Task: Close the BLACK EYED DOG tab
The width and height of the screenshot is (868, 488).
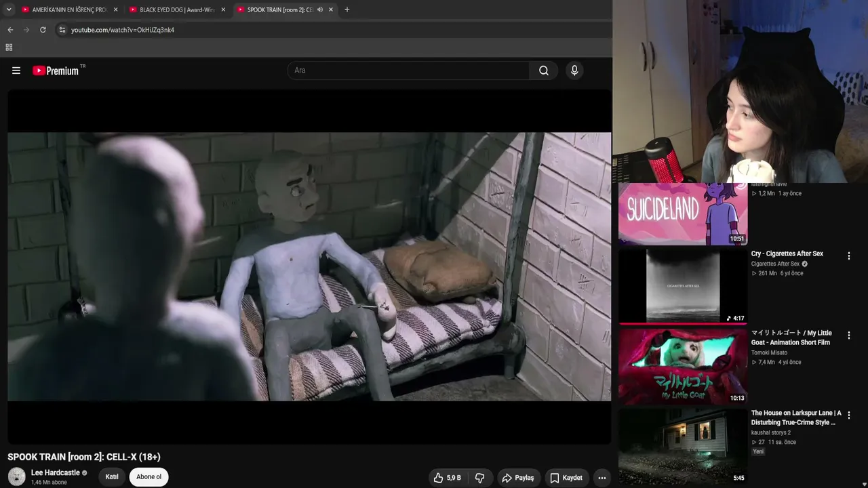Action: point(223,9)
